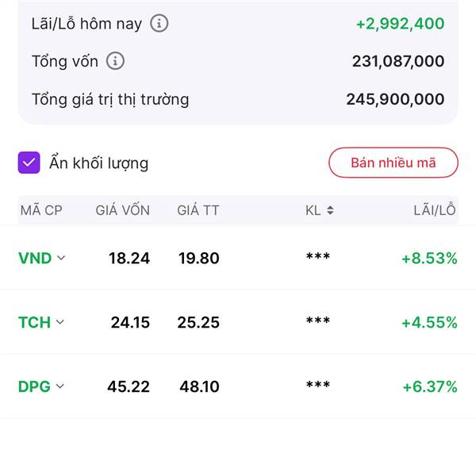Open the TCH stock ticker
This screenshot has width=476, height=476.
[x=34, y=322]
